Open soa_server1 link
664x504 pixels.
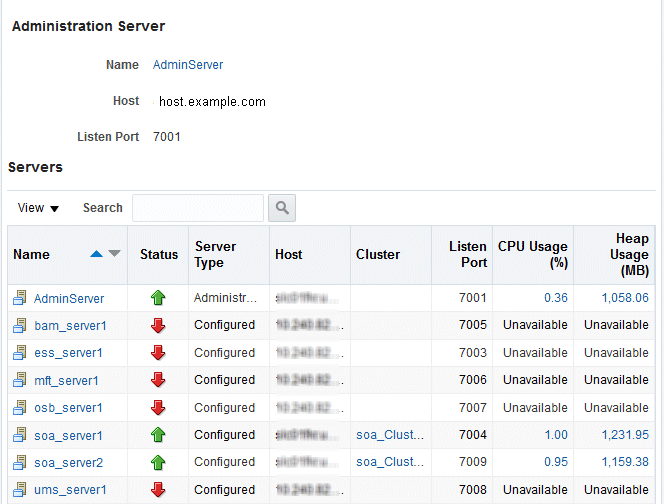tap(68, 435)
